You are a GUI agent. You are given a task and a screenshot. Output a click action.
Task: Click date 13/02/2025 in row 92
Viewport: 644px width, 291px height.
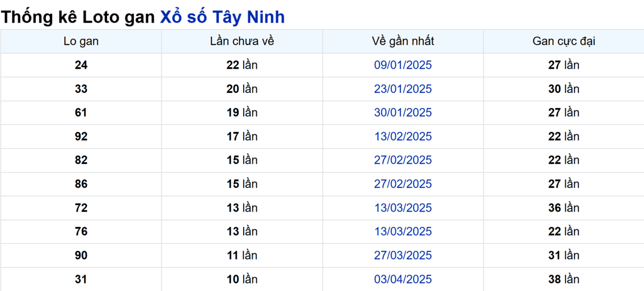403,136
